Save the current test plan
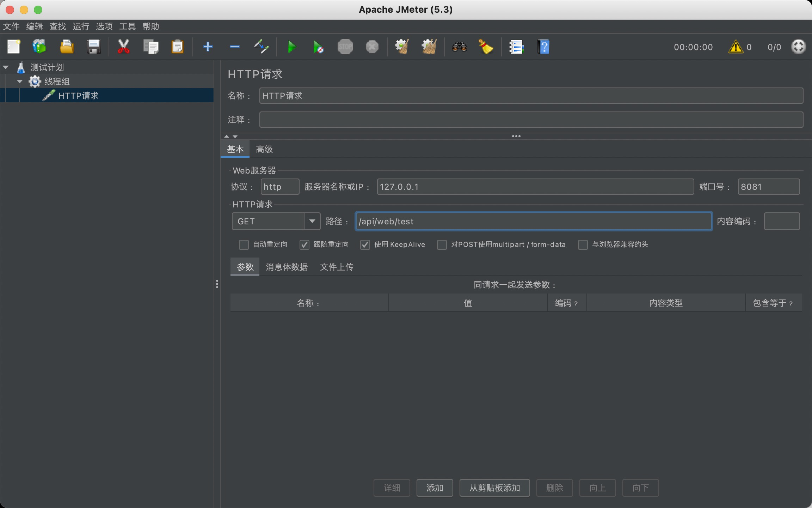This screenshot has height=508, width=812. point(93,47)
